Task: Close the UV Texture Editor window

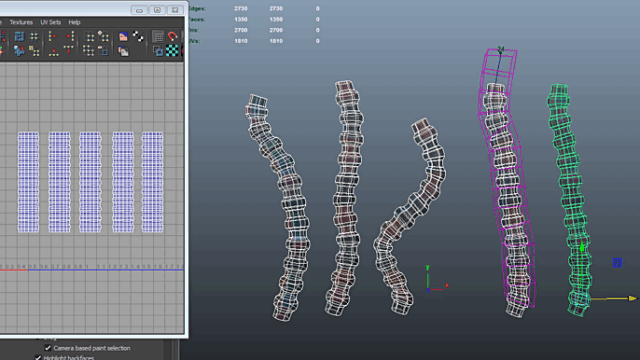Action: tap(175, 10)
